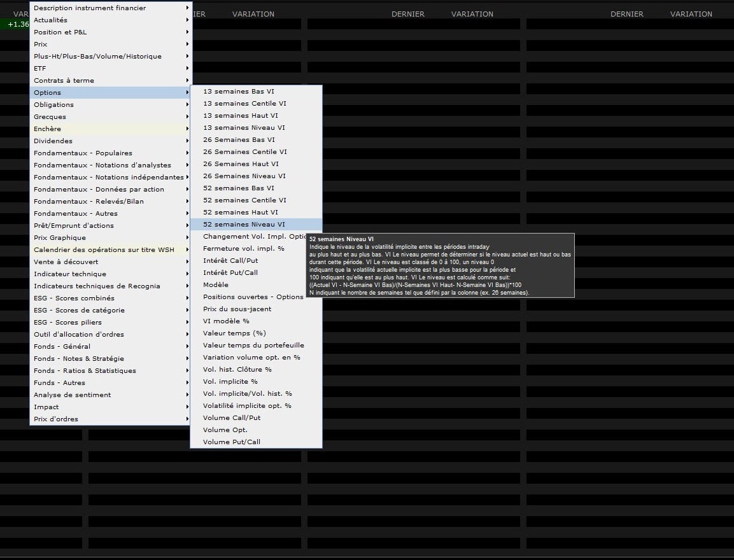The width and height of the screenshot is (734, 560).
Task: Select 'Intérêt Call/Put' item
Action: (x=230, y=260)
